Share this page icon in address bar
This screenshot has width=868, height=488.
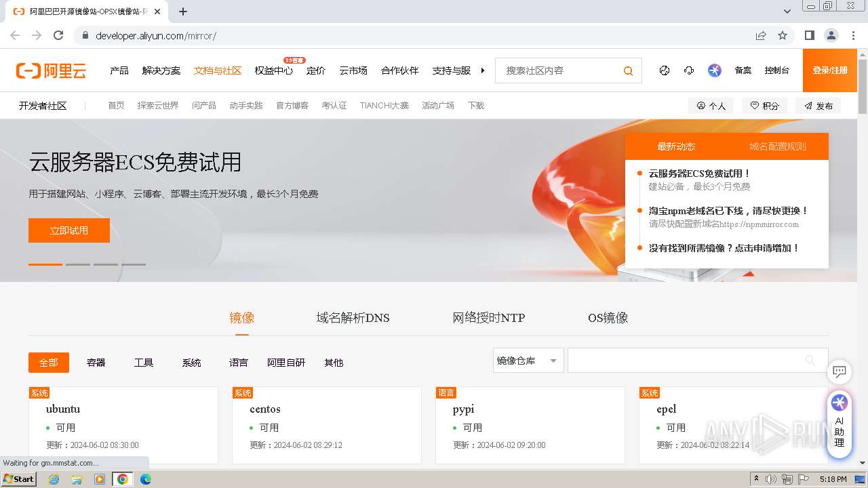click(761, 35)
